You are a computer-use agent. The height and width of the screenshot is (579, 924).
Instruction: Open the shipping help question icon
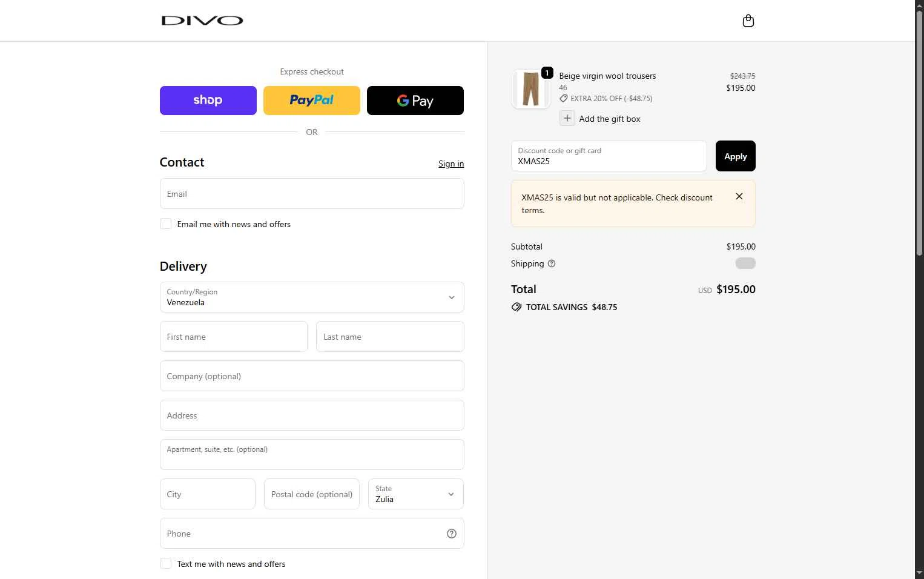[x=551, y=263]
